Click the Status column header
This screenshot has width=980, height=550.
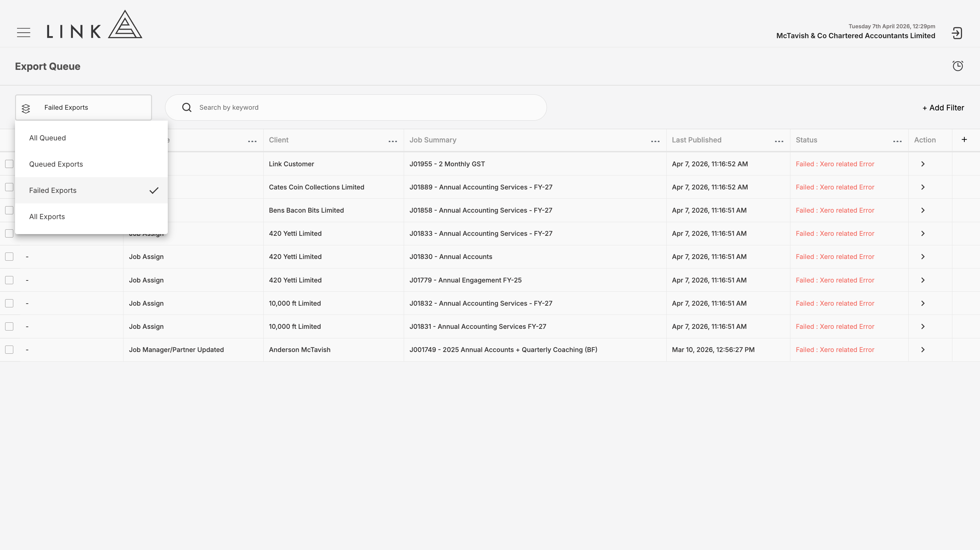[806, 140]
